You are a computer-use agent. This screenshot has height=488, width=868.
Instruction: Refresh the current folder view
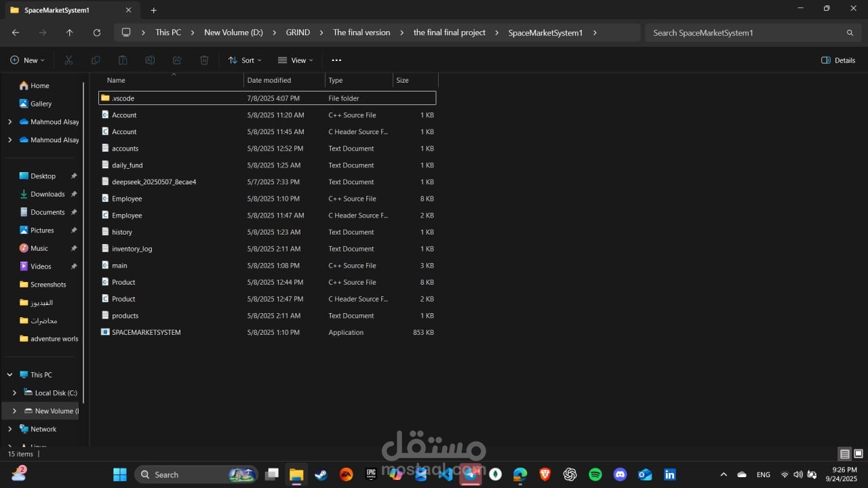(96, 33)
